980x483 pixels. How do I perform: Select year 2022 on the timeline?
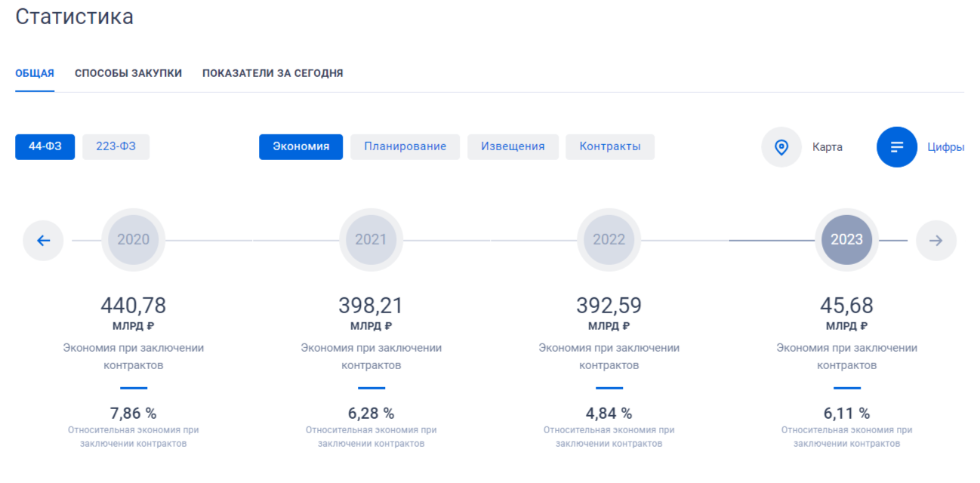coord(609,240)
